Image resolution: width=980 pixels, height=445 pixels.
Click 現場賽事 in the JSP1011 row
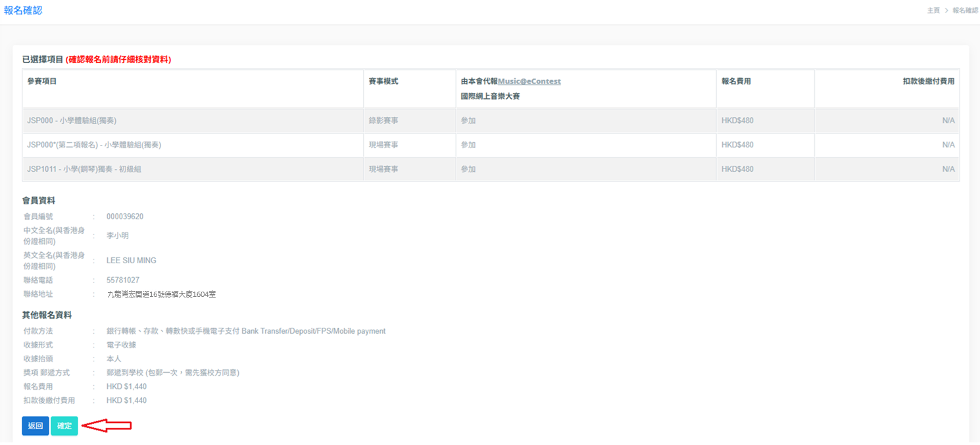[x=383, y=169]
